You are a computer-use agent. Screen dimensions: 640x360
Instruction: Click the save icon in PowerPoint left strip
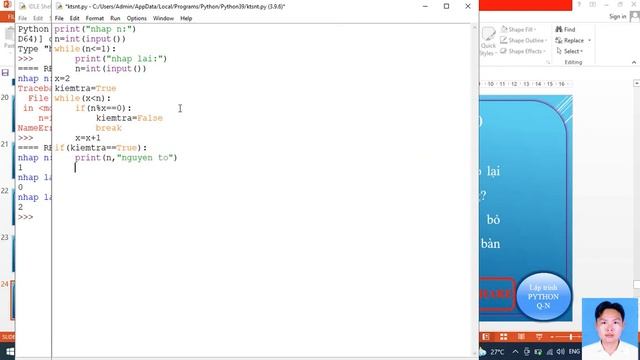pyautogui.click(x=5, y=73)
